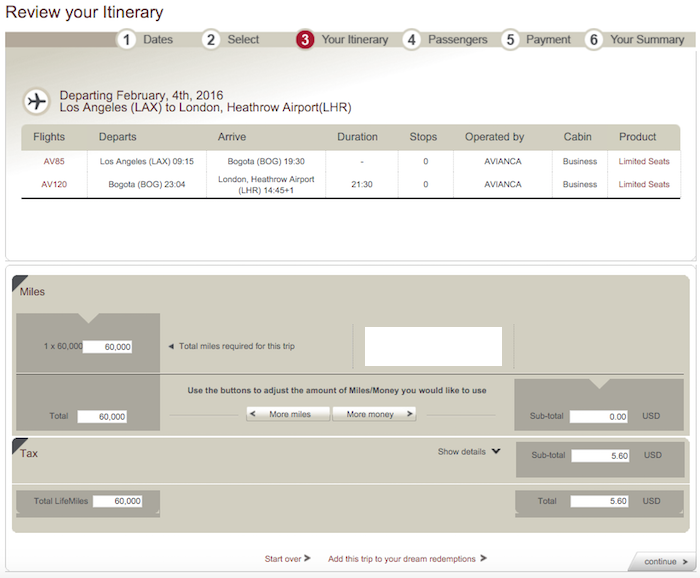This screenshot has height=578, width=700.
Task: Click the miles required 60,000 field
Action: 107,346
